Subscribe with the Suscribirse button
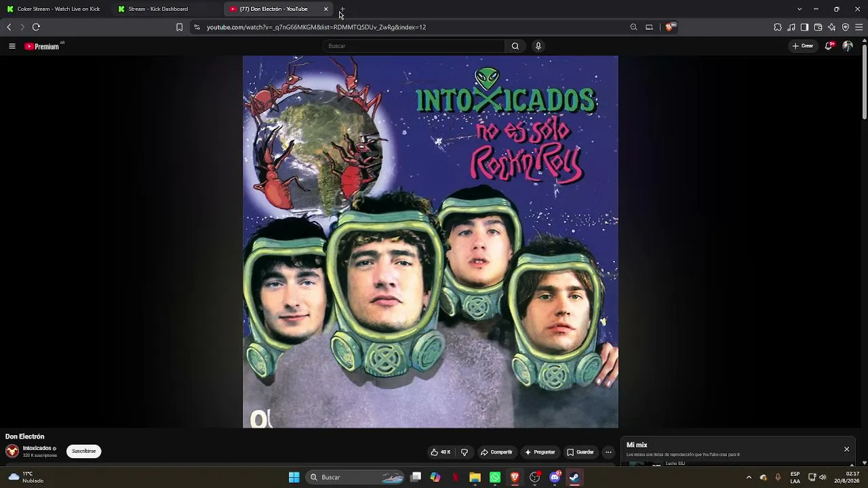Screen dimensions: 868x488 coord(84,451)
